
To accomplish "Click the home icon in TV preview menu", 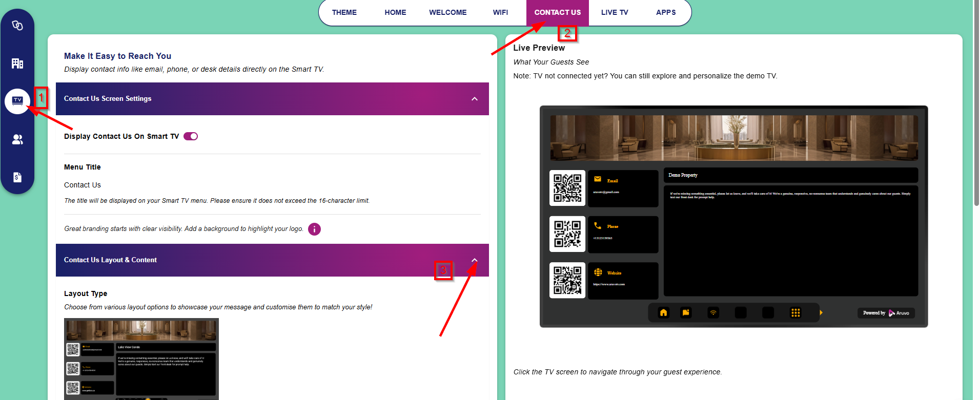I will [663, 312].
